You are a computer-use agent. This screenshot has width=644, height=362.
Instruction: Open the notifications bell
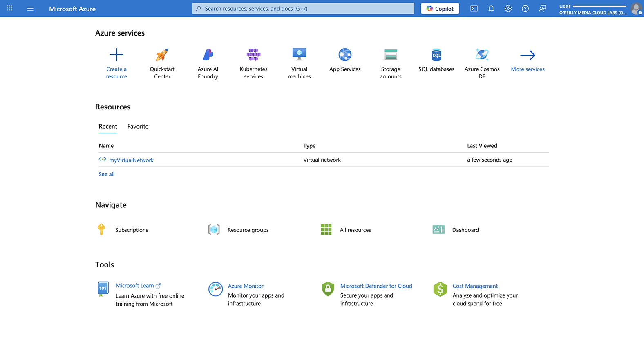pyautogui.click(x=491, y=9)
